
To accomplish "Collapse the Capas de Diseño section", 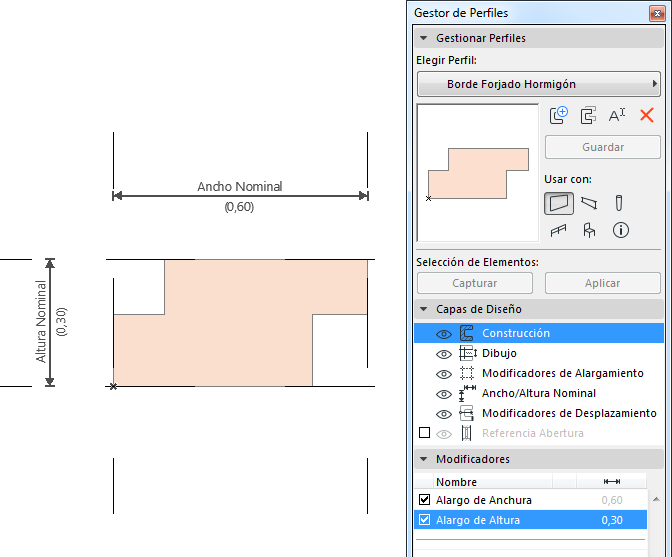I will (423, 309).
